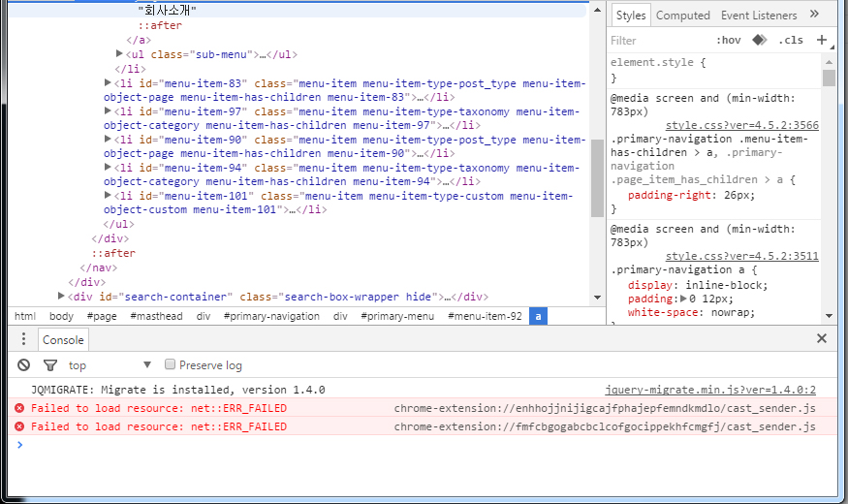The height and width of the screenshot is (504, 848).
Task: Select the #primary-navigation breadcrumb
Action: pyautogui.click(x=271, y=316)
